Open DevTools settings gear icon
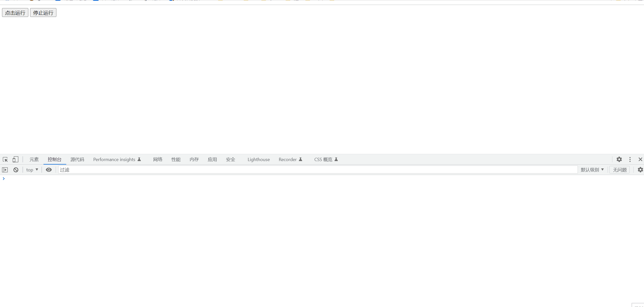This screenshot has height=307, width=644. point(619,160)
